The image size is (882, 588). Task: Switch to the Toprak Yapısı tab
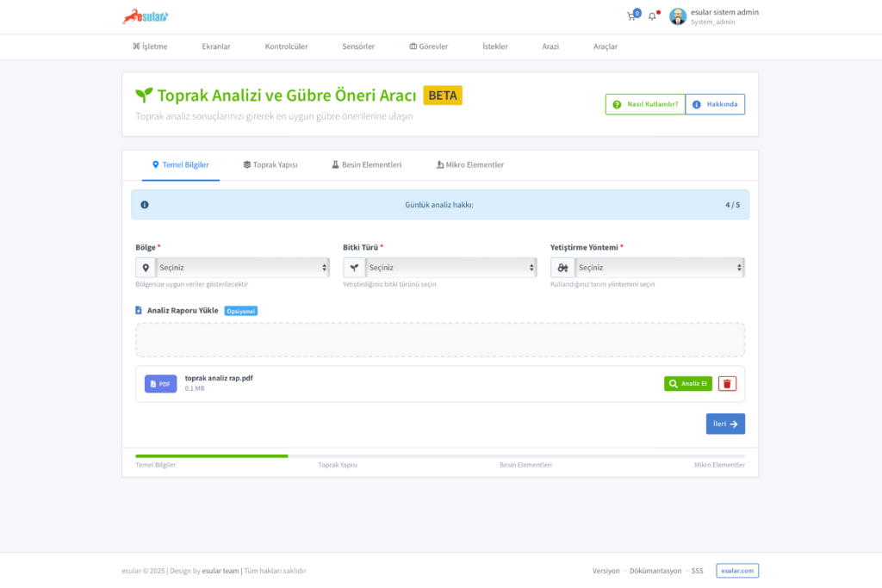pos(270,164)
